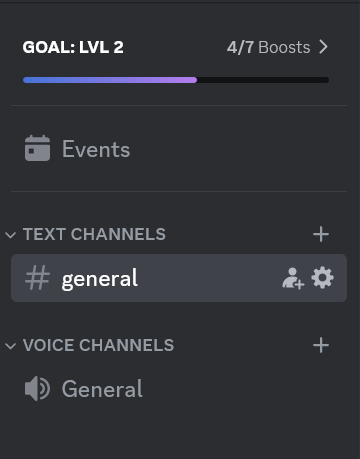Screen dimensions: 360x459
Task: Click the hash icon beside general
Action: (37, 278)
